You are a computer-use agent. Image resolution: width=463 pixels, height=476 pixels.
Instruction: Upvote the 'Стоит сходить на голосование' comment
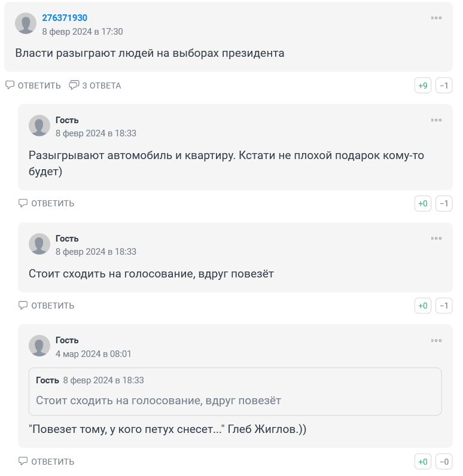click(423, 306)
